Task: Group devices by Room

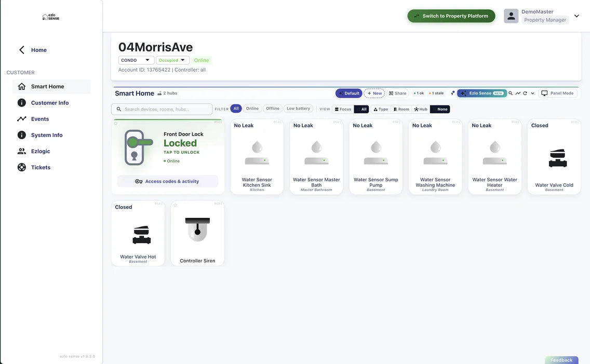Action: [401, 110]
